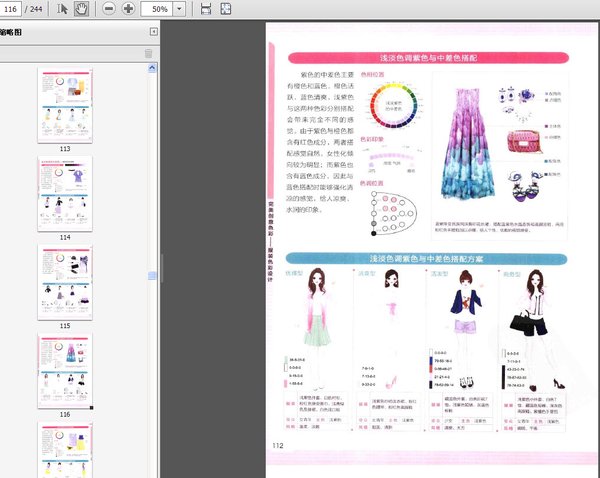Zoom out with the minus button

pyautogui.click(x=108, y=9)
